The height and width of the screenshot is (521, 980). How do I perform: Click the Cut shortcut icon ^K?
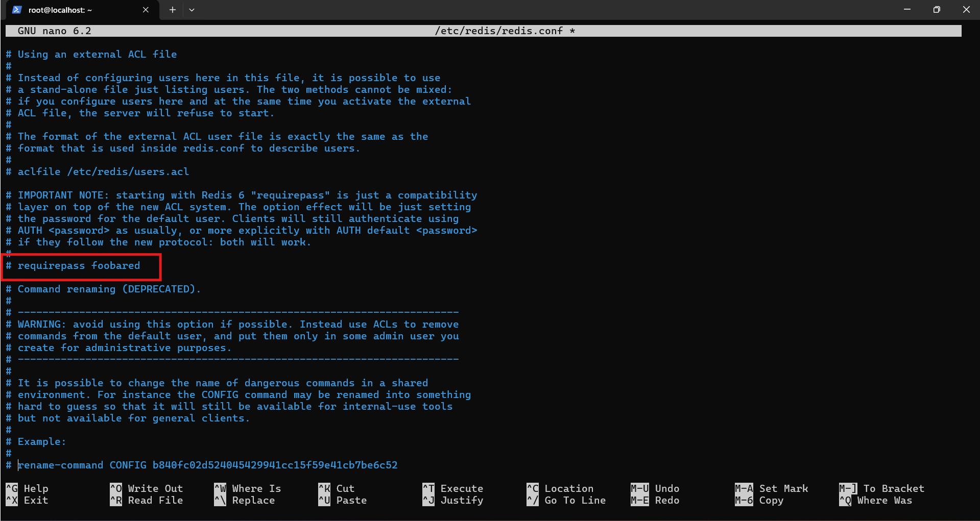click(324, 488)
